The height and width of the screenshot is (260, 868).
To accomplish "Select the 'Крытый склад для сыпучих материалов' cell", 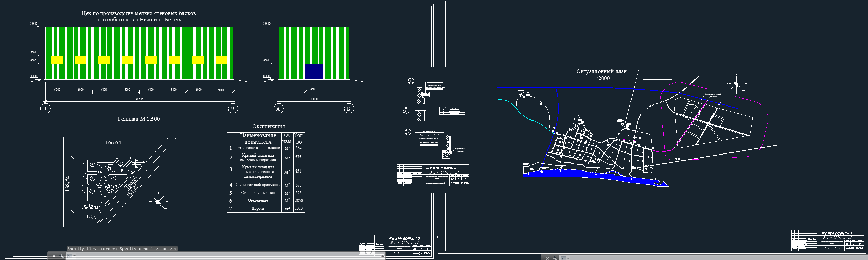I will (258, 157).
